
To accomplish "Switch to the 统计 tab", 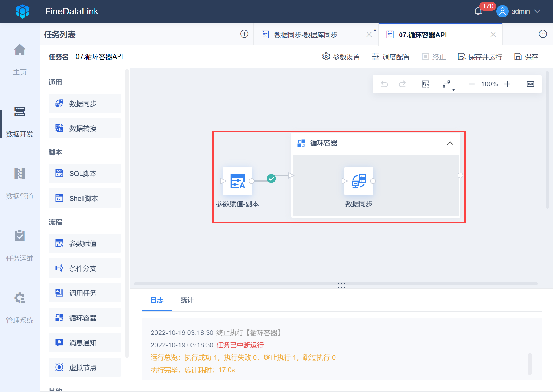I will (187, 300).
